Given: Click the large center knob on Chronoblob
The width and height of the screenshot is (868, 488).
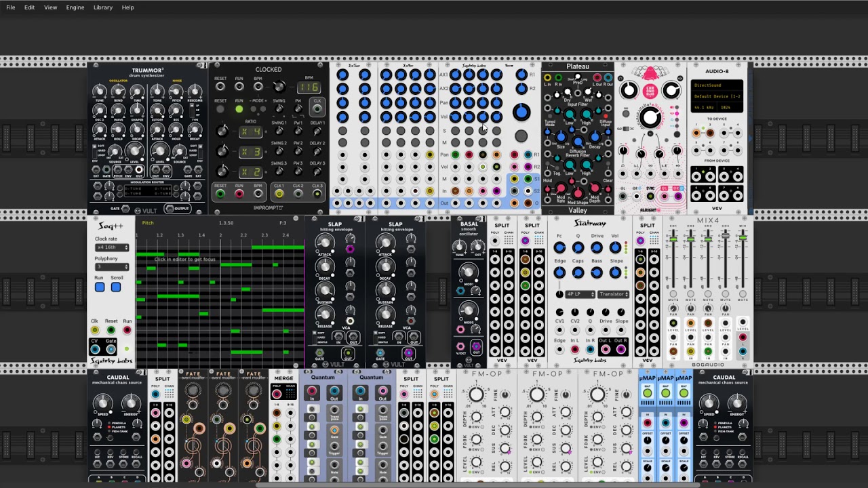Looking at the screenshot, I should (650, 118).
